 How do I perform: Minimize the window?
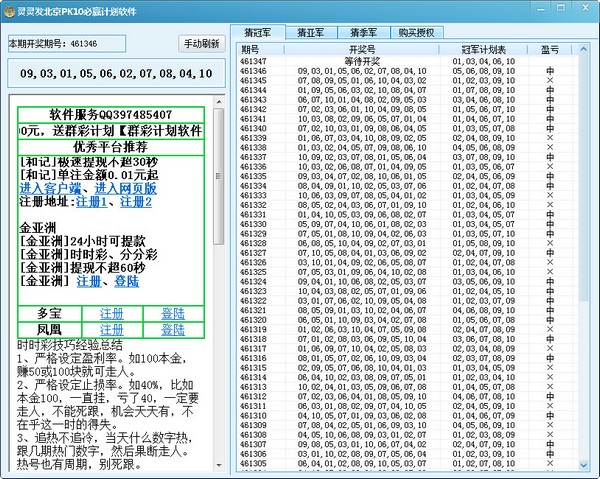click(541, 8)
